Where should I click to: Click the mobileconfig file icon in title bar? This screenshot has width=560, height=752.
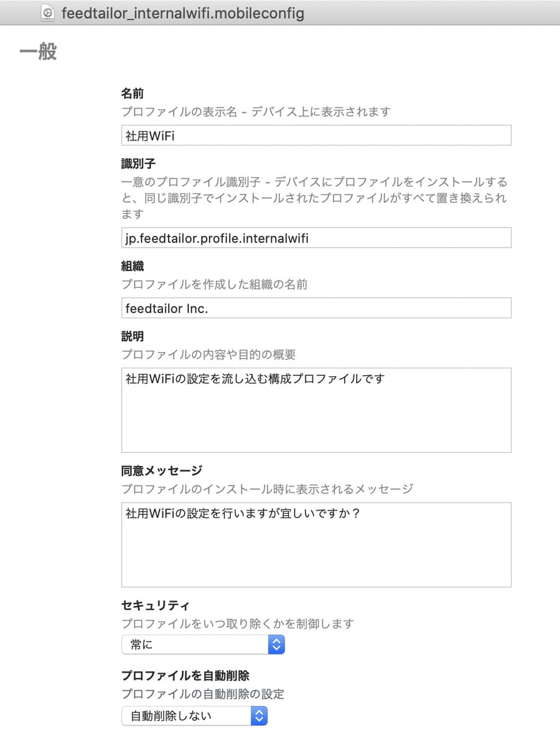[x=48, y=12]
